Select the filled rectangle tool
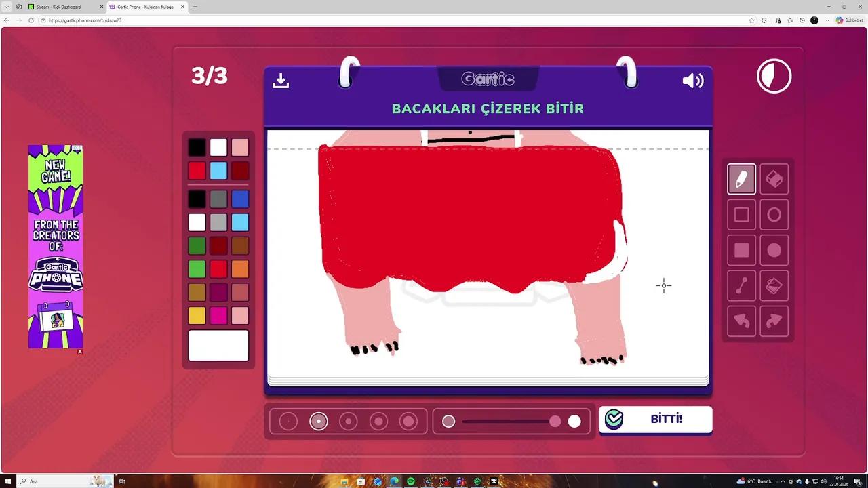Image resolution: width=868 pixels, height=488 pixels. pyautogui.click(x=741, y=251)
